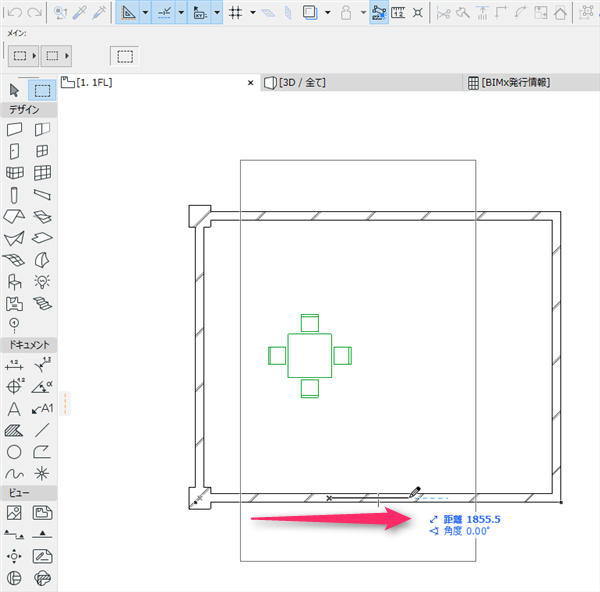Choose the Wall tool under デザイン
The width and height of the screenshot is (600, 592).
click(14, 129)
